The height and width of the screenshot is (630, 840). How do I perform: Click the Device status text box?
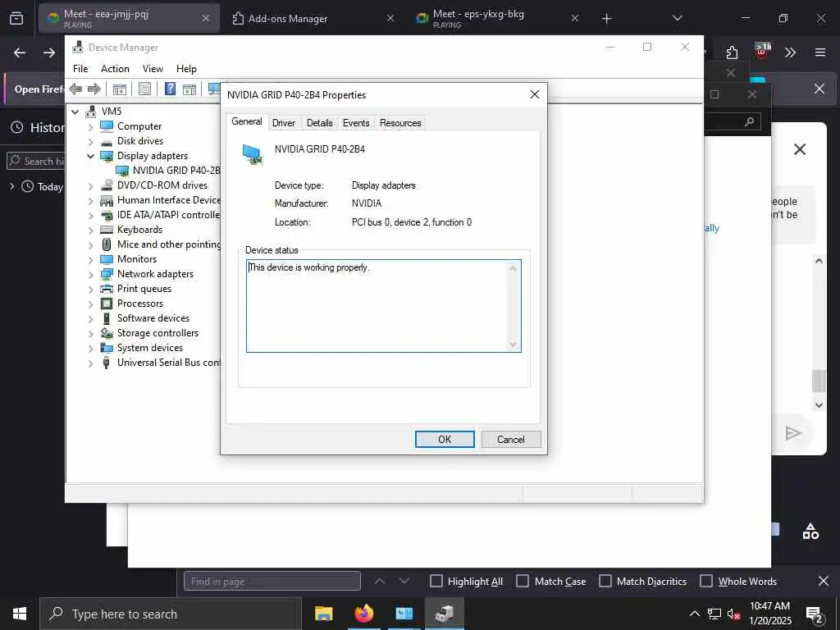tap(383, 306)
